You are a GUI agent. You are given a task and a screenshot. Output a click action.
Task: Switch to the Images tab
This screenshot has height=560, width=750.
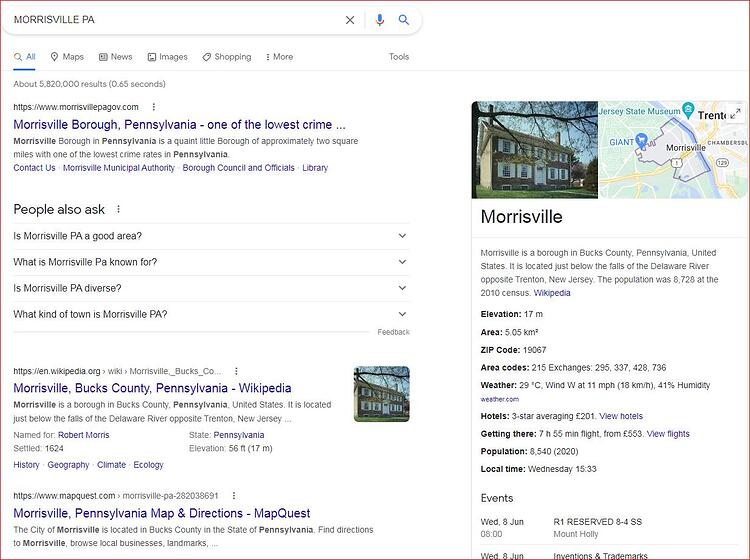(167, 56)
